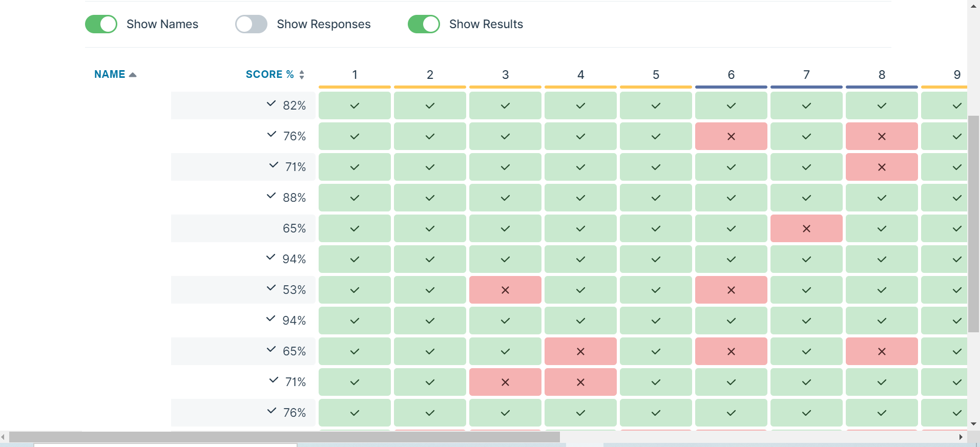The image size is (980, 447).
Task: Click the horizontal scrollbar at the bottom
Action: click(282, 437)
